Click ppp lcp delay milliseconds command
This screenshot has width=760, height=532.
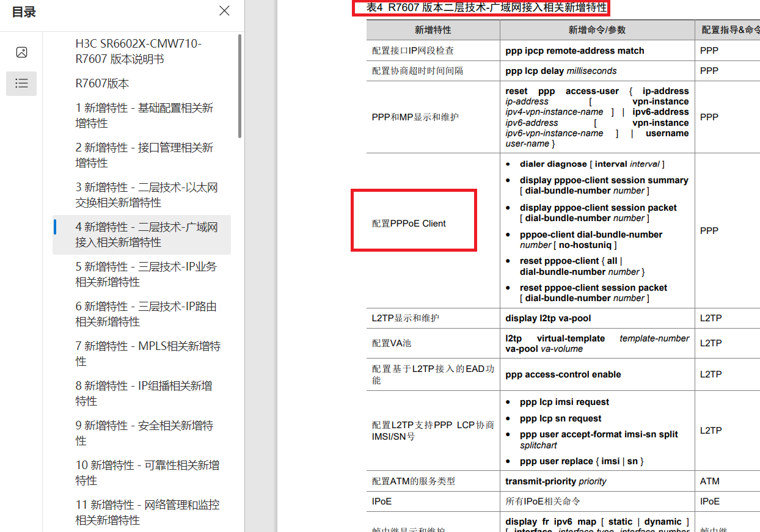pos(561,71)
